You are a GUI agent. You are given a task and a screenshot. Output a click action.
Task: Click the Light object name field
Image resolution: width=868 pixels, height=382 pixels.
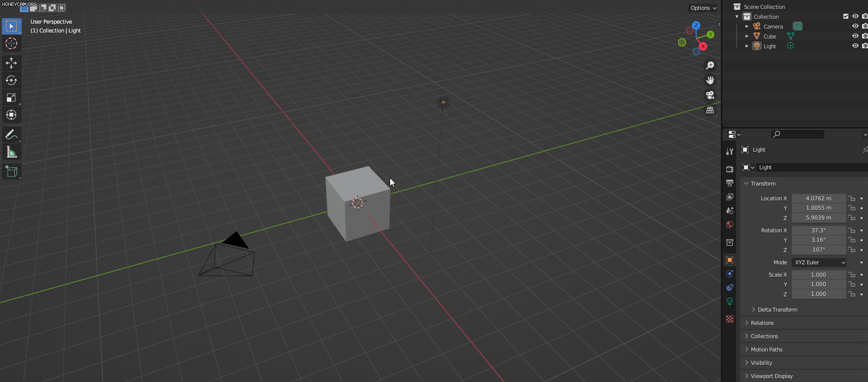pyautogui.click(x=812, y=167)
